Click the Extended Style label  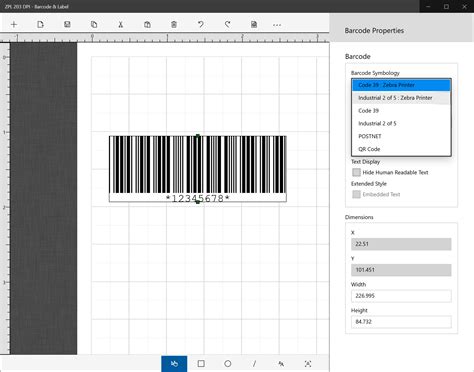click(369, 184)
